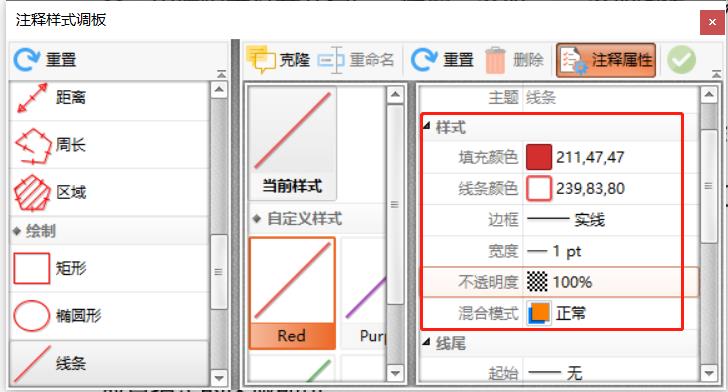The image size is (728, 392).
Task: Open the 不透明度 opacity value 100%
Action: pyautogui.click(x=611, y=282)
